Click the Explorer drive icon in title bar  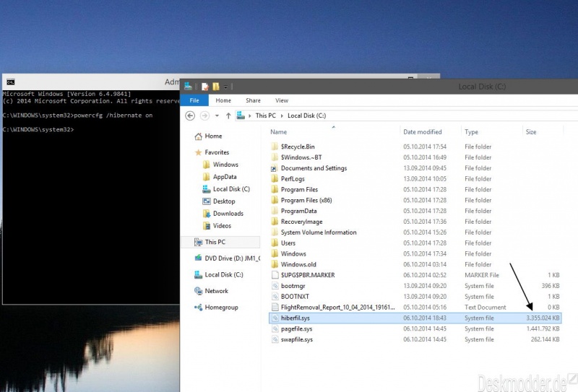tap(188, 86)
